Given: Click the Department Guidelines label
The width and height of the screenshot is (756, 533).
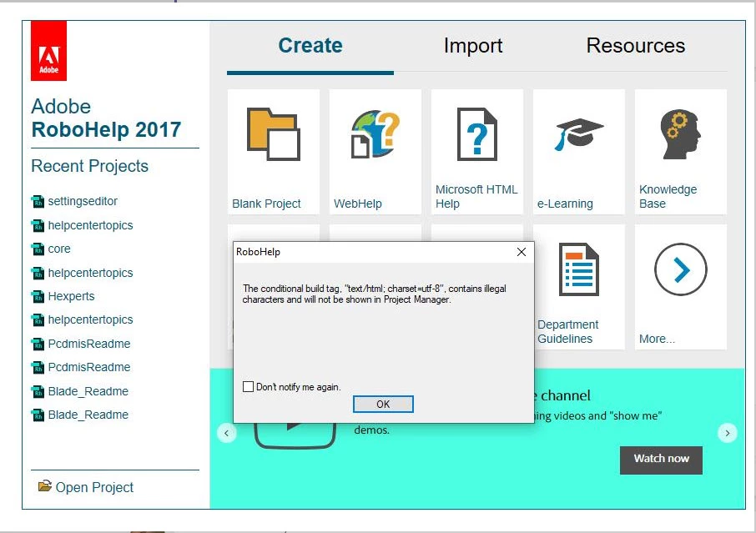Looking at the screenshot, I should (x=568, y=331).
